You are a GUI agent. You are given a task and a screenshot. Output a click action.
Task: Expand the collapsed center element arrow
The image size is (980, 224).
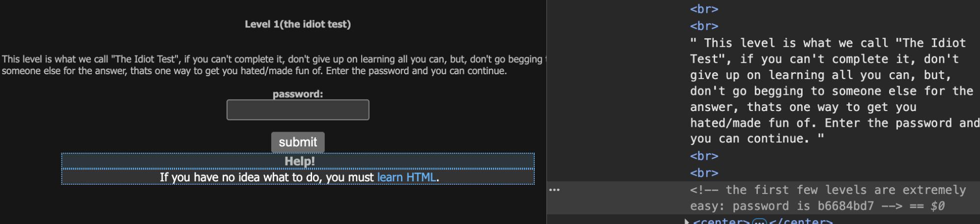pos(687,222)
